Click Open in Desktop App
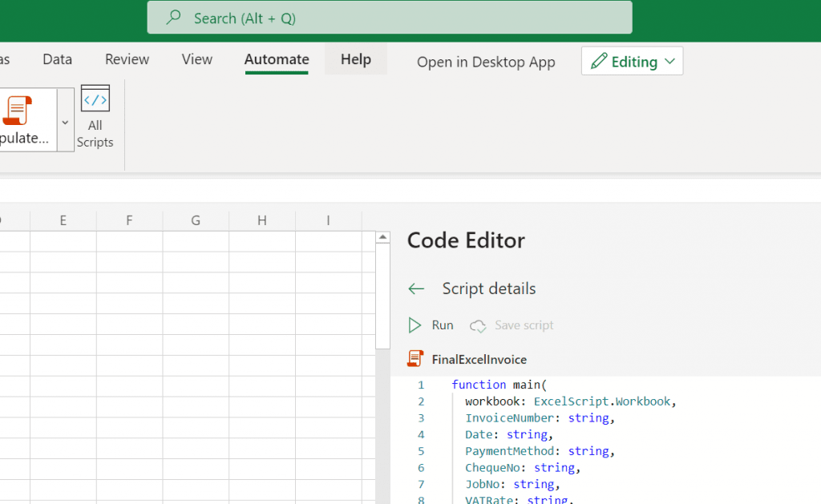Screen dimensions: 821x504 tap(486, 62)
